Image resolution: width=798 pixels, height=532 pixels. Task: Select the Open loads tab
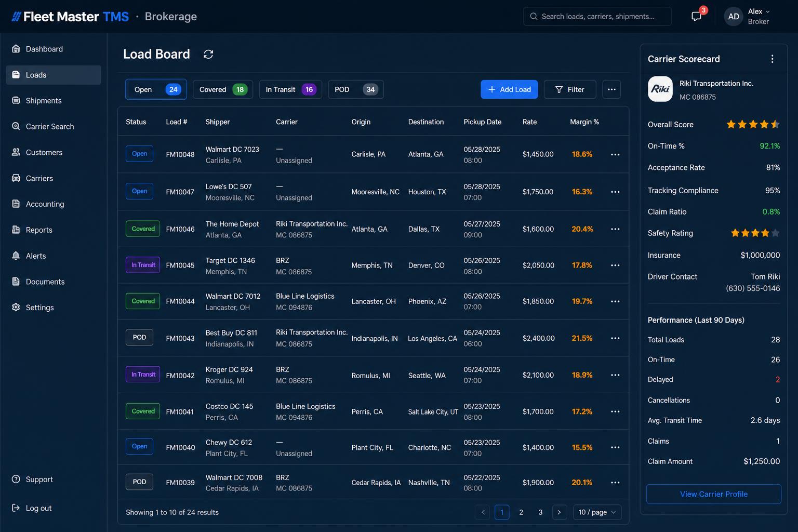pyautogui.click(x=156, y=89)
